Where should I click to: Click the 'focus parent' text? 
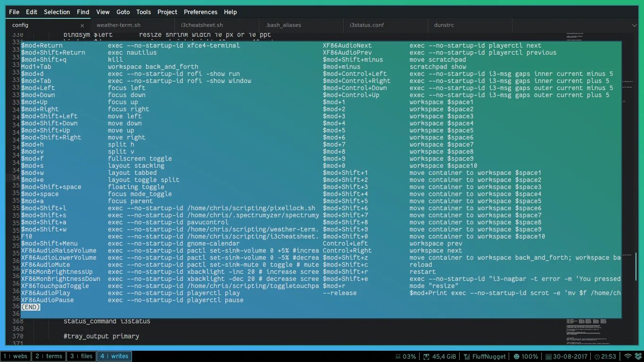point(130,201)
